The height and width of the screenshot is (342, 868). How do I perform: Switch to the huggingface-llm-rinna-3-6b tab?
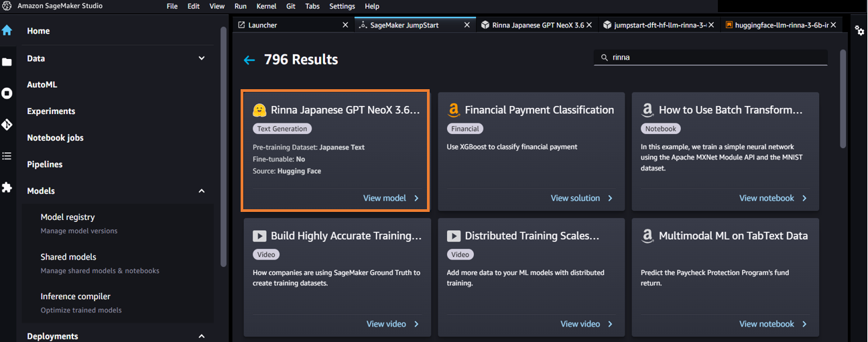tap(781, 25)
